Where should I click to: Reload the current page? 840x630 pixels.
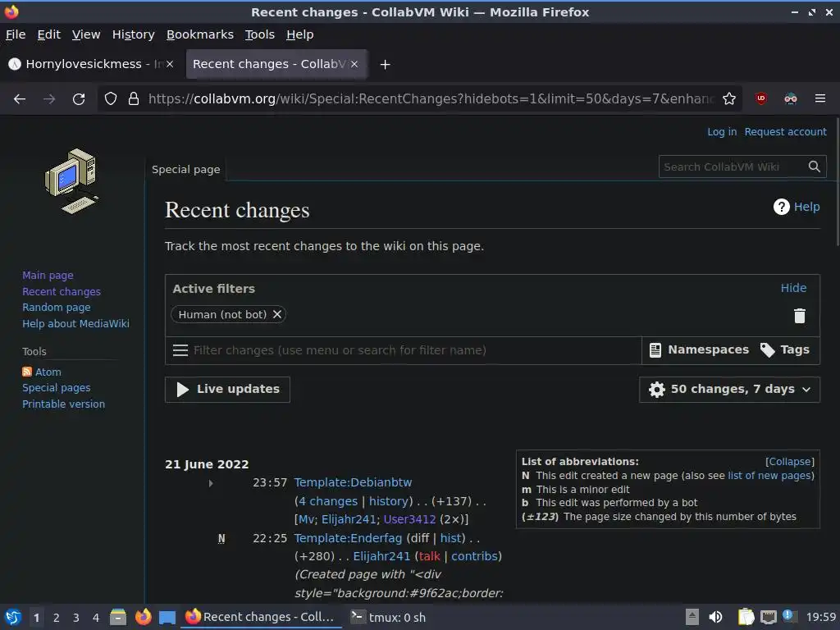click(79, 99)
